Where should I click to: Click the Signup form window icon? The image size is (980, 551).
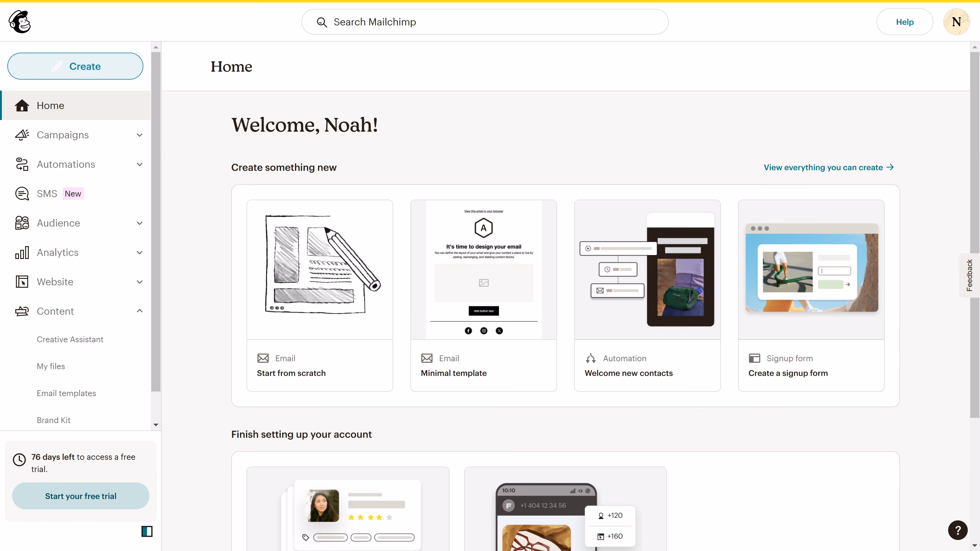point(754,358)
